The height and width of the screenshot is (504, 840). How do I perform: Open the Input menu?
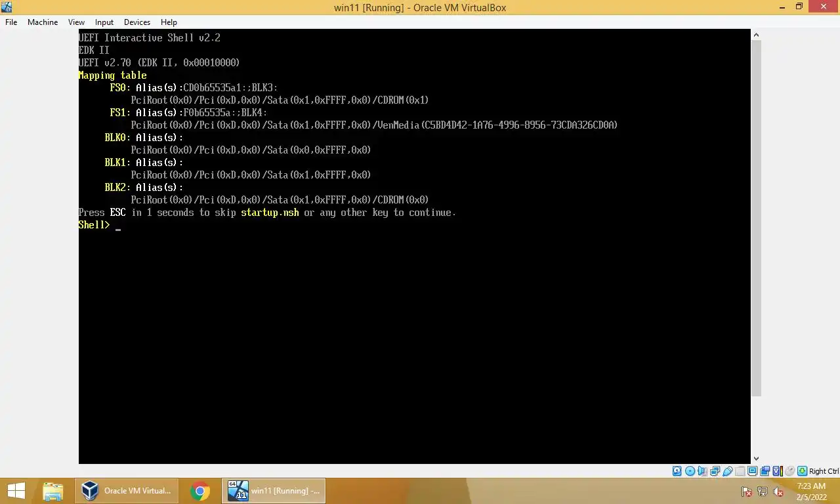[104, 22]
